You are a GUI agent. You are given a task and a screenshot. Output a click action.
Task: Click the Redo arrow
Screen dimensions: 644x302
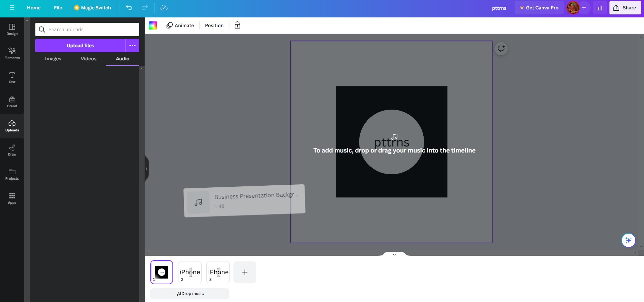coord(145,8)
